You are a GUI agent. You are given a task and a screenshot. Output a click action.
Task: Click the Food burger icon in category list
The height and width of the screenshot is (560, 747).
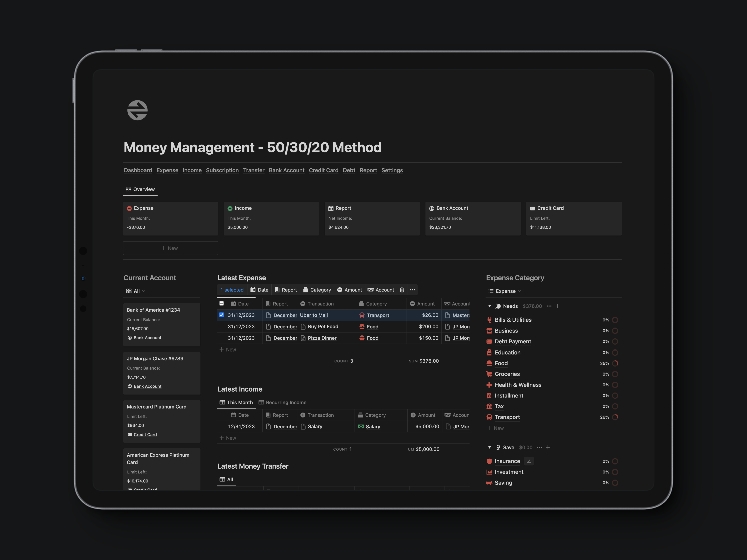click(x=489, y=363)
